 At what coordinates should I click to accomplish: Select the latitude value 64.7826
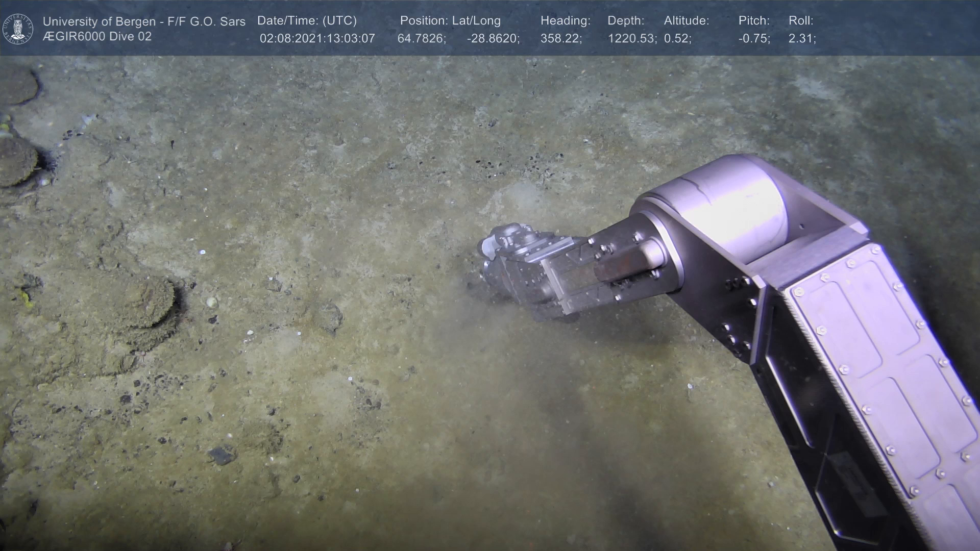point(422,39)
